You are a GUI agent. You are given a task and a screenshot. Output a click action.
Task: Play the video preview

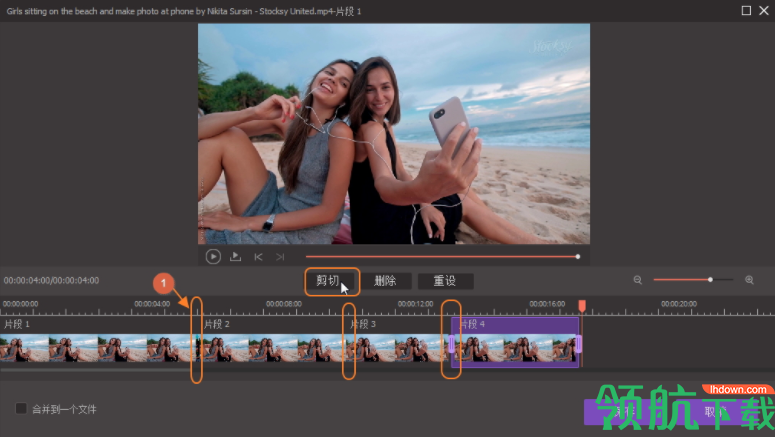213,257
